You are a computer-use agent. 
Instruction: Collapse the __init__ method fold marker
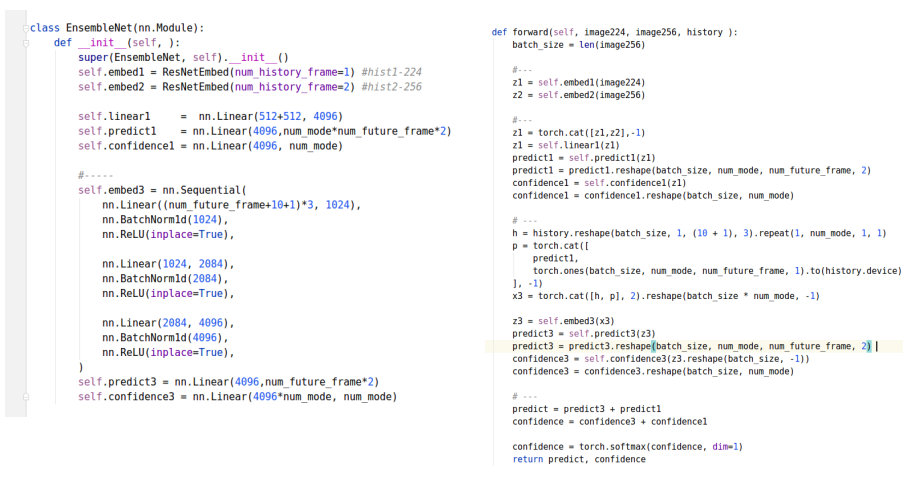pyautogui.click(x=26, y=43)
